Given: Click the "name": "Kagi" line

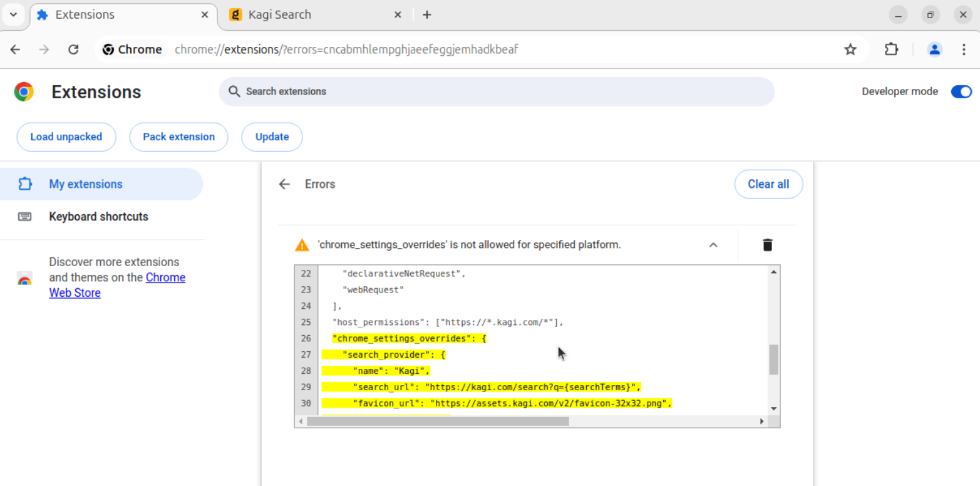Looking at the screenshot, I should [391, 371].
